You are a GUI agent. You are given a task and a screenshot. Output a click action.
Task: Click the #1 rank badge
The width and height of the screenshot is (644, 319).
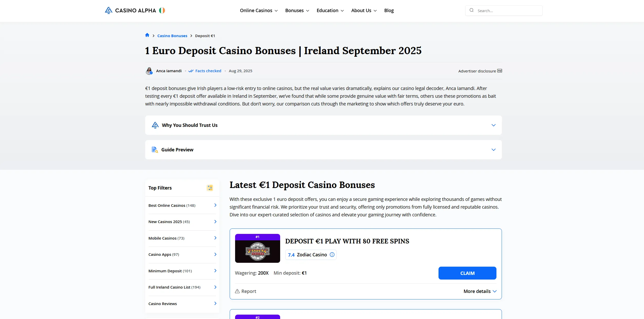point(257,237)
